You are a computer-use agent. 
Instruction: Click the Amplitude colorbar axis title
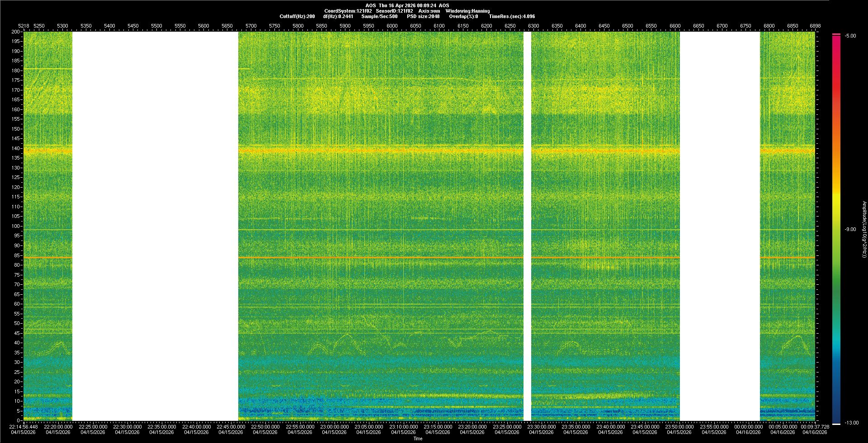click(864, 229)
